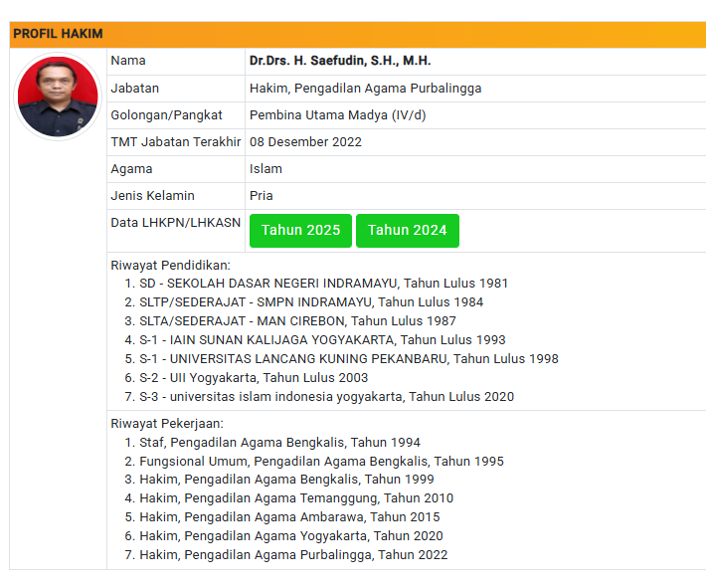The width and height of the screenshot is (706, 588).
Task: Click the judge's circular profile photo
Action: click(58, 98)
